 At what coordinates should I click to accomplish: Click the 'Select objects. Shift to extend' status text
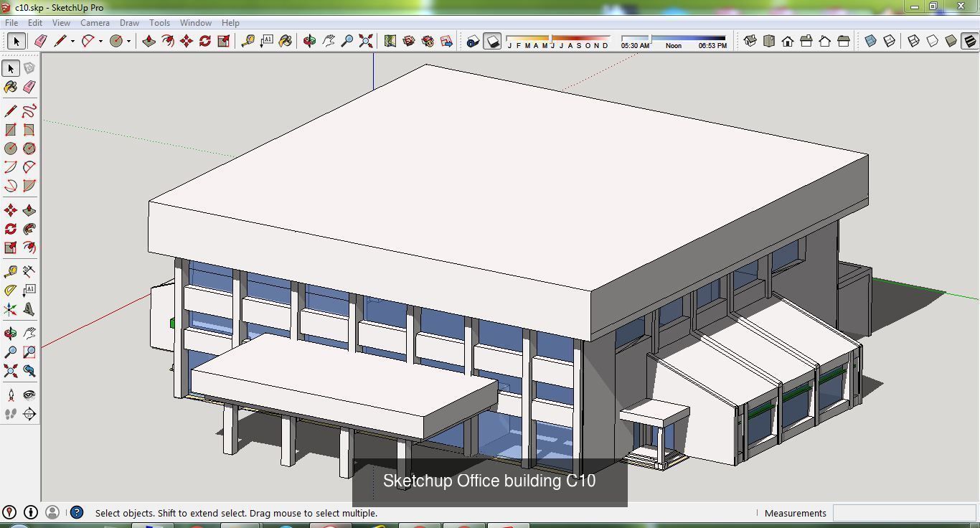coord(236,513)
